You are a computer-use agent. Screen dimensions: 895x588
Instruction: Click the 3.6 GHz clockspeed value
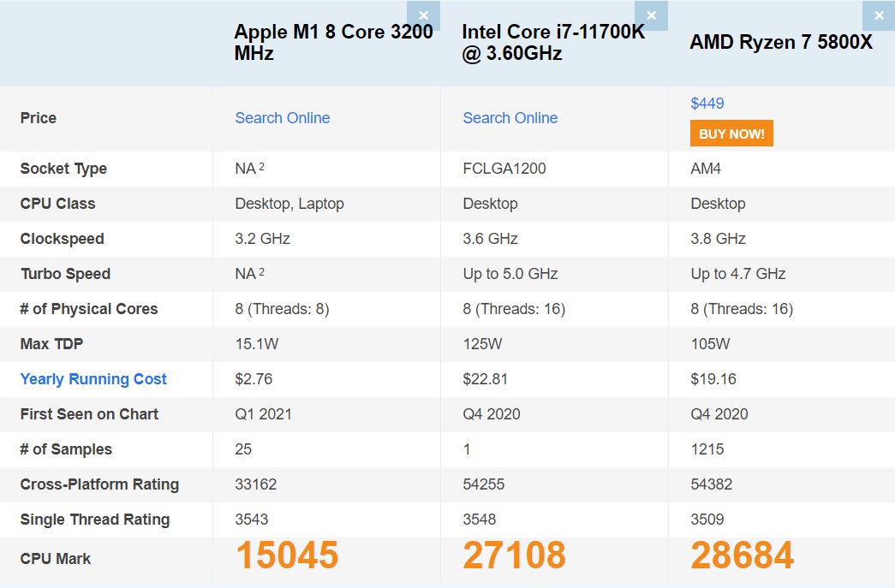(490, 239)
